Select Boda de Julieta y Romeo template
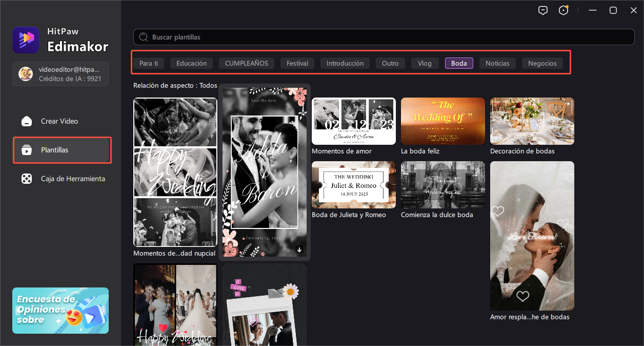 click(353, 185)
